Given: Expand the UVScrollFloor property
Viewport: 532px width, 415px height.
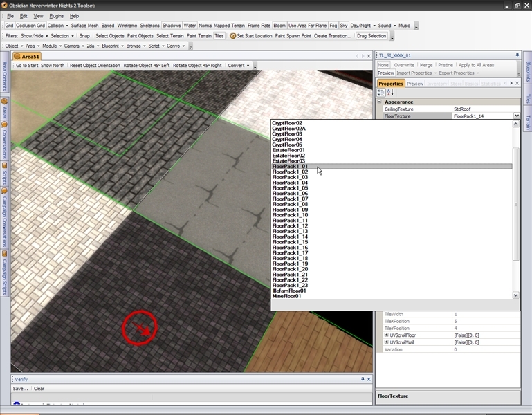Looking at the screenshot, I should point(387,335).
